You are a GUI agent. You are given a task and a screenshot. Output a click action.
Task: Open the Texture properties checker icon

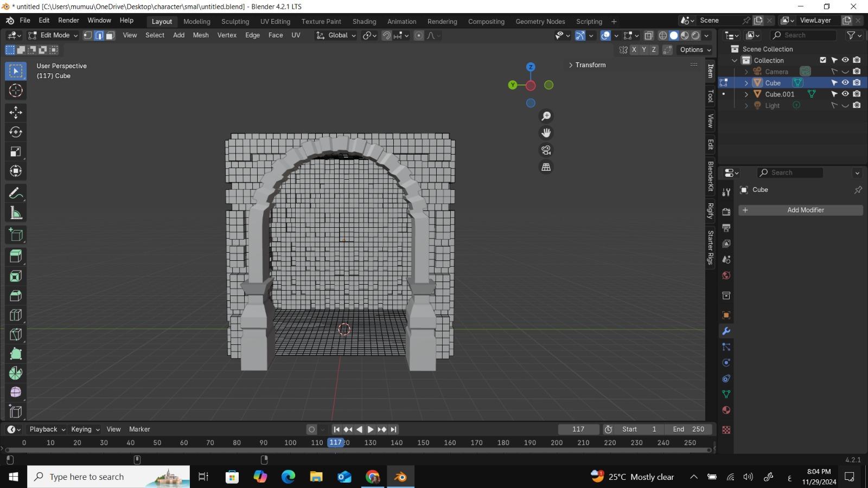click(x=726, y=430)
